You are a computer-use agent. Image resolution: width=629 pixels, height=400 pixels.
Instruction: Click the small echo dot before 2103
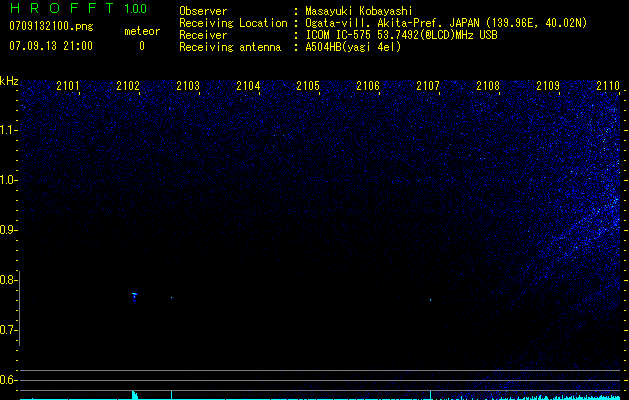[171, 298]
